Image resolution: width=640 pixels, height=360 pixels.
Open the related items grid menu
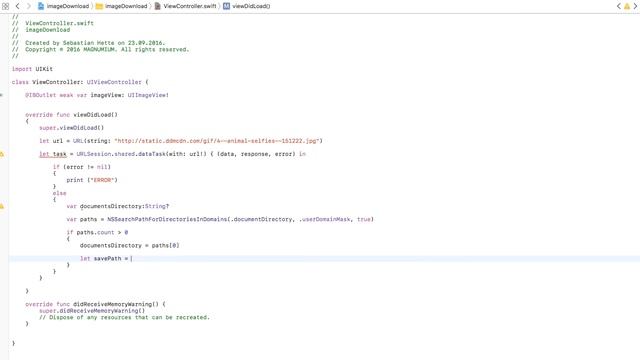(5, 6)
